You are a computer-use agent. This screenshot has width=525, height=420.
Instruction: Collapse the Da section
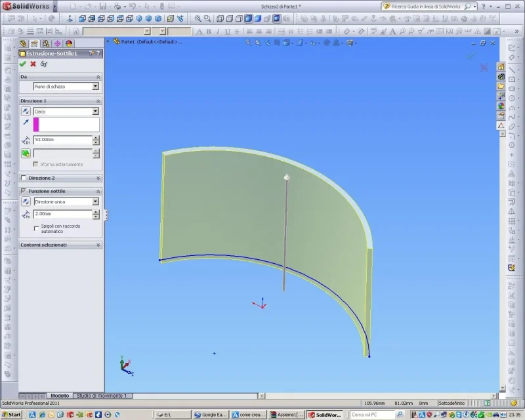(98, 77)
